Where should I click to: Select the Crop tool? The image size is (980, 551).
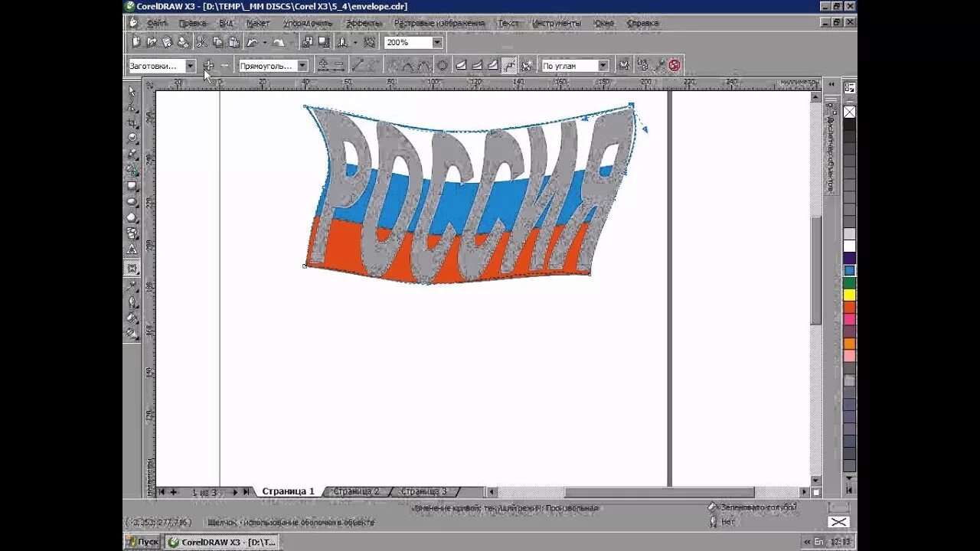click(x=132, y=122)
